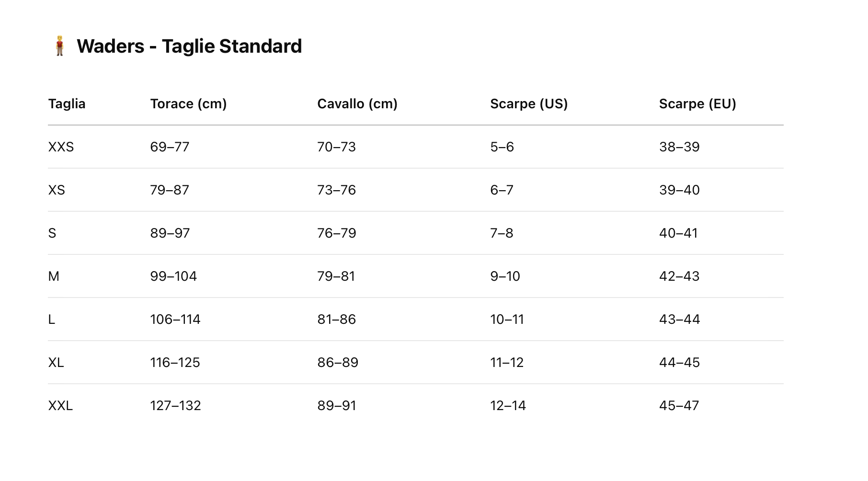868x481 pixels.
Task: Select the M size row label
Action: point(54,276)
